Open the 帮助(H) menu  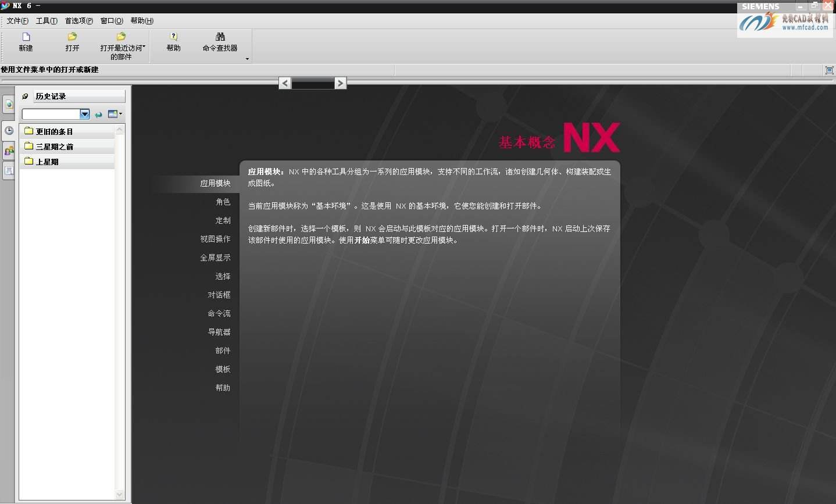pyautogui.click(x=142, y=20)
